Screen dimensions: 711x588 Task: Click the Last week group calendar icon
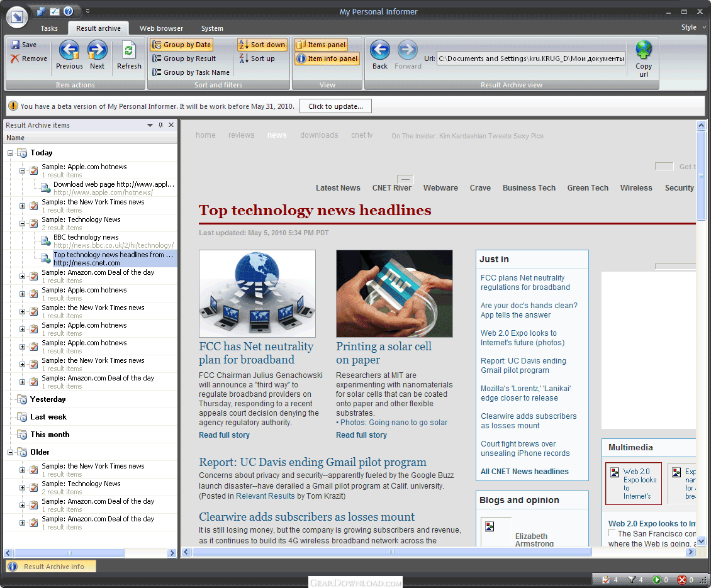pyautogui.click(x=22, y=417)
